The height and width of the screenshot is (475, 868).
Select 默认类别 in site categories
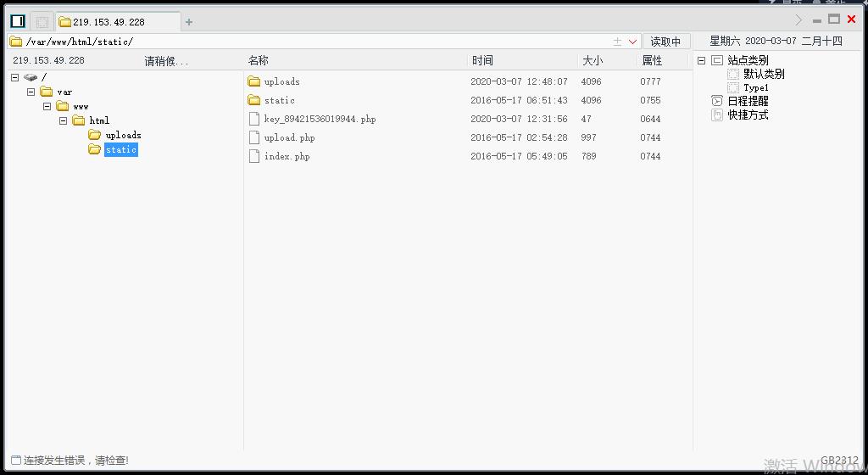(x=764, y=74)
